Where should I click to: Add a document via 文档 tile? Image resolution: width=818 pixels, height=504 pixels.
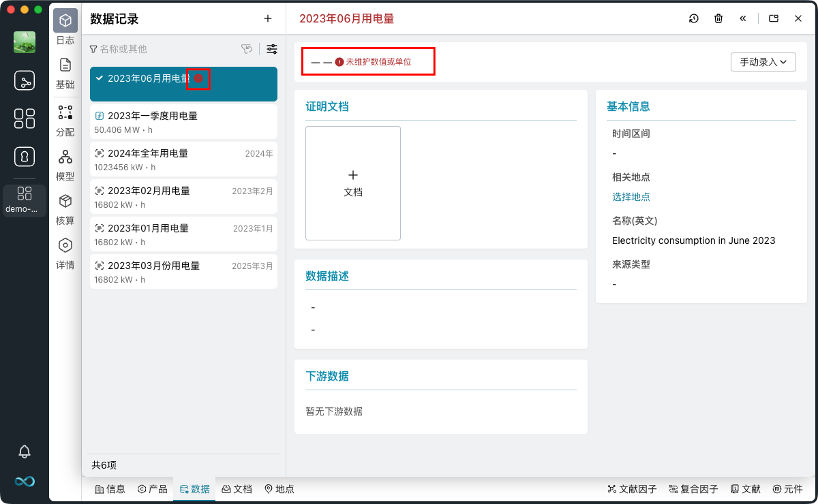tap(353, 183)
